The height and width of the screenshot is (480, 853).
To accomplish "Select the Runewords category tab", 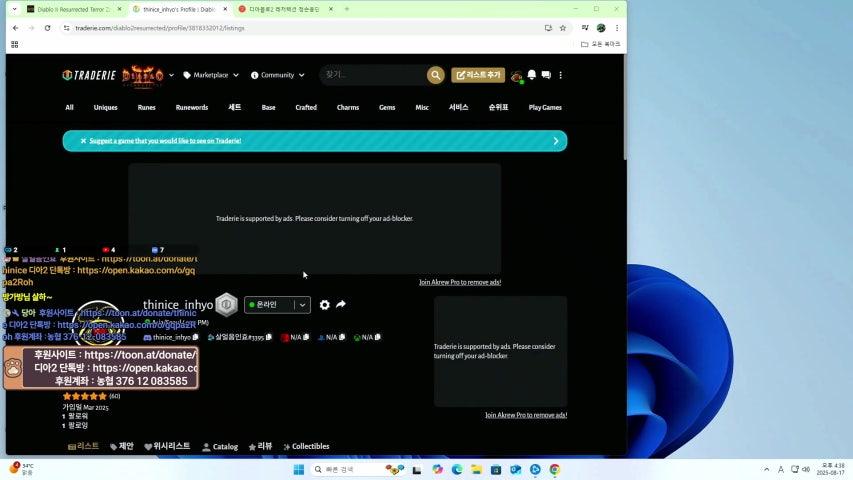I will click(x=191, y=107).
